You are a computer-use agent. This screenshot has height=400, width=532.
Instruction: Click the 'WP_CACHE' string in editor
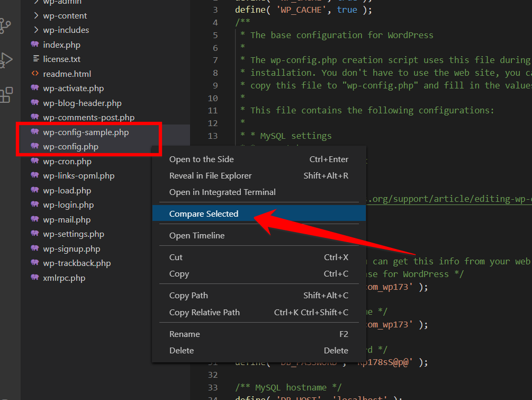pos(301,10)
